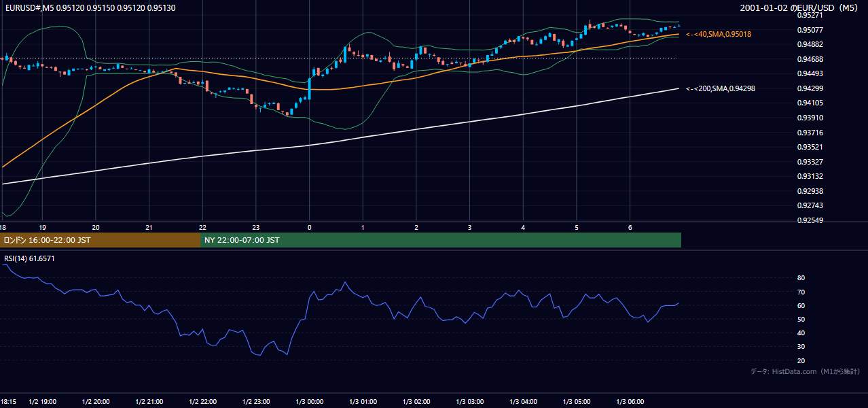The image size is (868, 408).
Task: Click the 1/2 19:00 time axis label
Action: (42, 402)
